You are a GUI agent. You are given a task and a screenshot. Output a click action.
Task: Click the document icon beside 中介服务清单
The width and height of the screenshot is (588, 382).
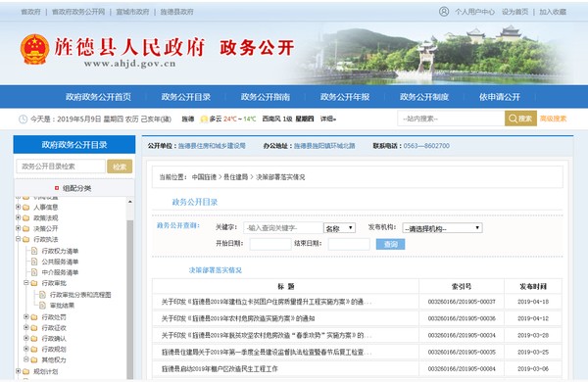click(x=34, y=272)
